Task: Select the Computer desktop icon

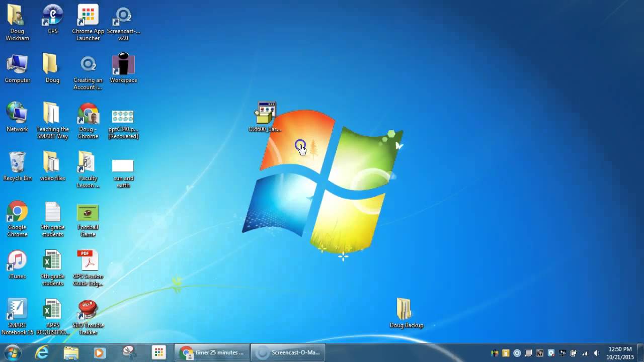Action: tap(17, 68)
